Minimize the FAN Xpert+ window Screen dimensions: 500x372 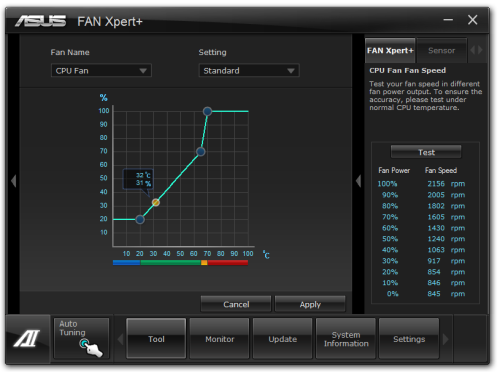point(448,20)
